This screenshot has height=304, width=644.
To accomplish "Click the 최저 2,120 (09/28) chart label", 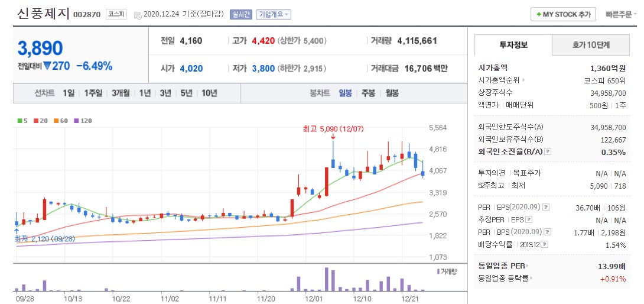I will tap(45, 238).
